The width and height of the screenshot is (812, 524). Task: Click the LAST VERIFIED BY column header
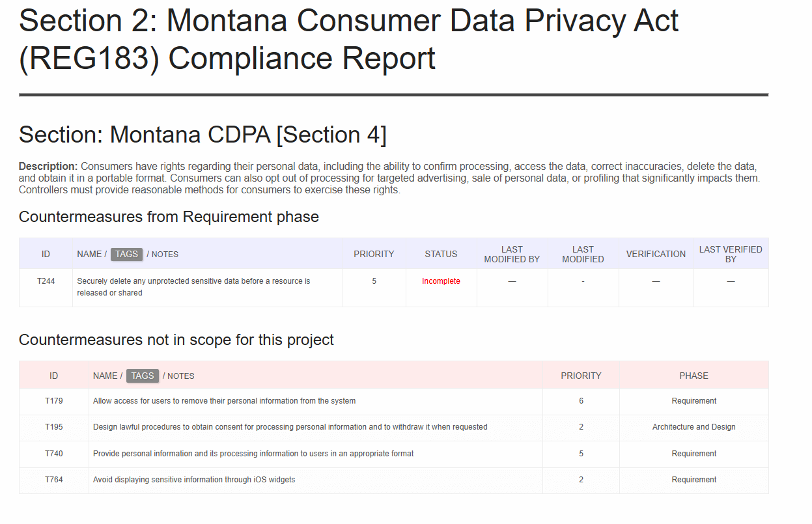(x=731, y=254)
